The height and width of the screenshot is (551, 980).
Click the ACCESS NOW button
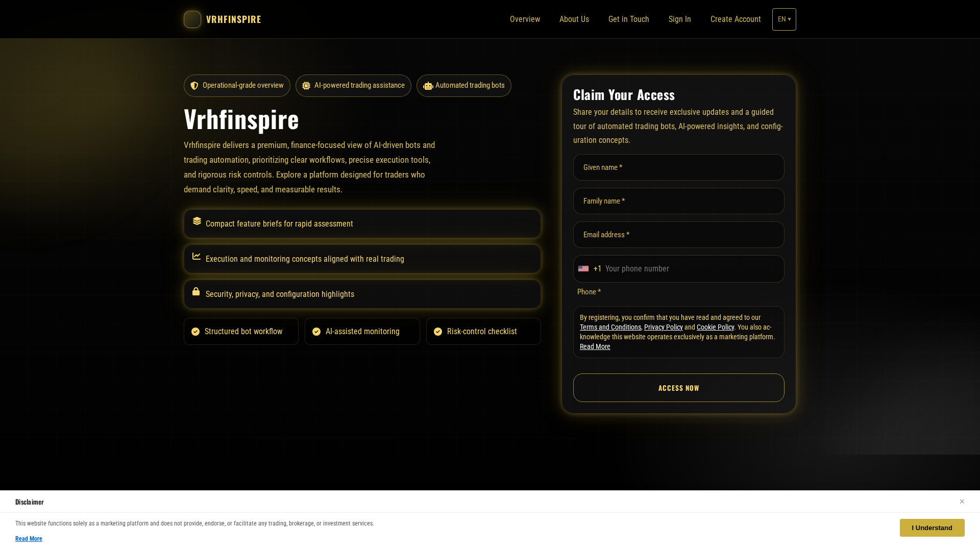pos(679,388)
